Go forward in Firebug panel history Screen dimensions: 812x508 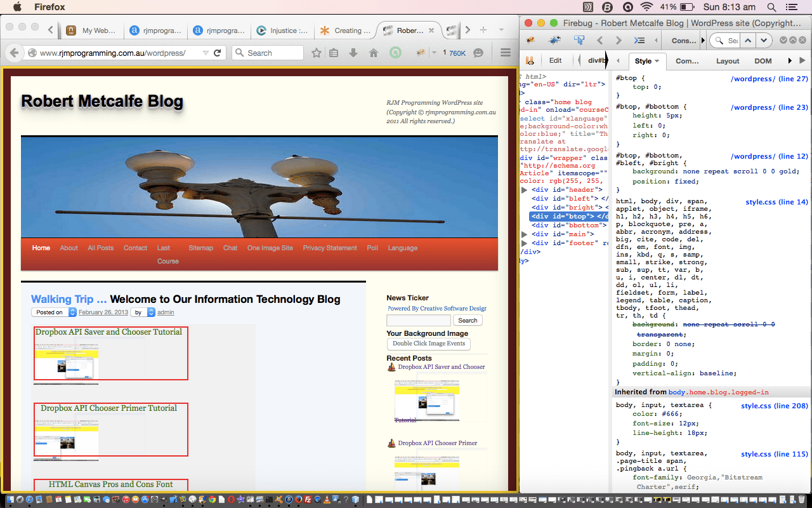click(x=619, y=40)
